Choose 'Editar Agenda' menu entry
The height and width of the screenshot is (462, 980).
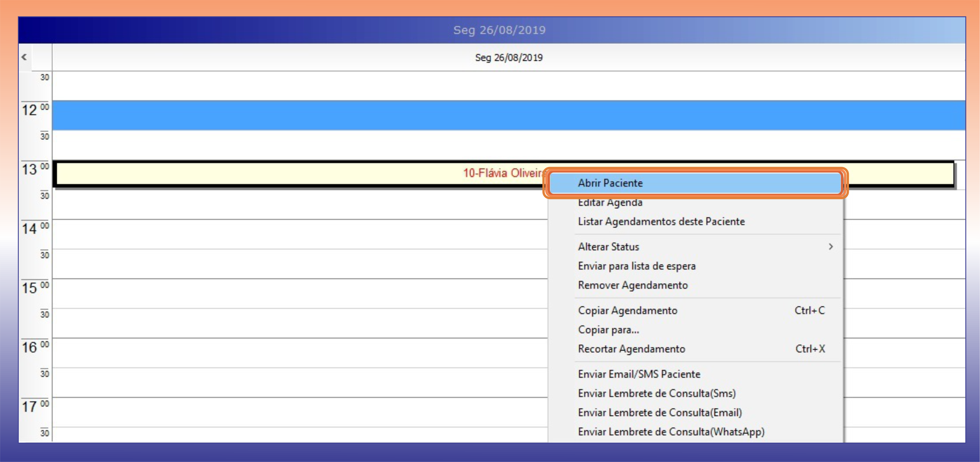(610, 203)
